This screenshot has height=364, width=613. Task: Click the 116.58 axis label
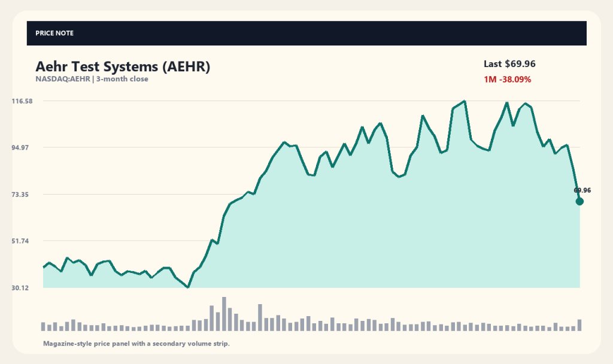click(x=22, y=101)
